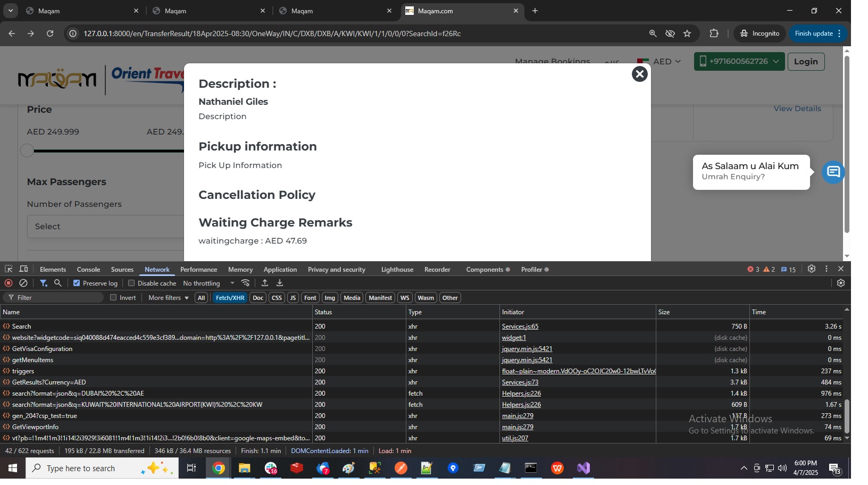This screenshot has height=485, width=868.
Task: Open the Application tab in DevTools
Action: pyautogui.click(x=280, y=270)
